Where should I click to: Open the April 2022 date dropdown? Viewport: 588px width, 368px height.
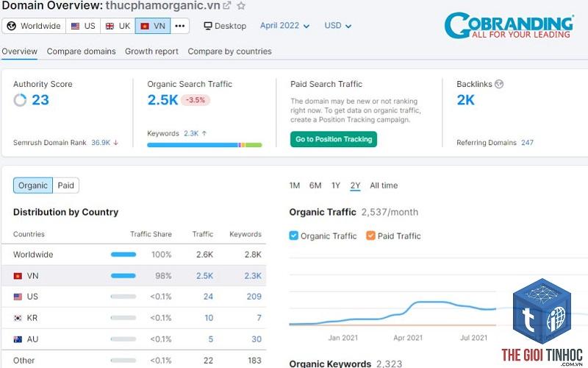click(x=284, y=26)
